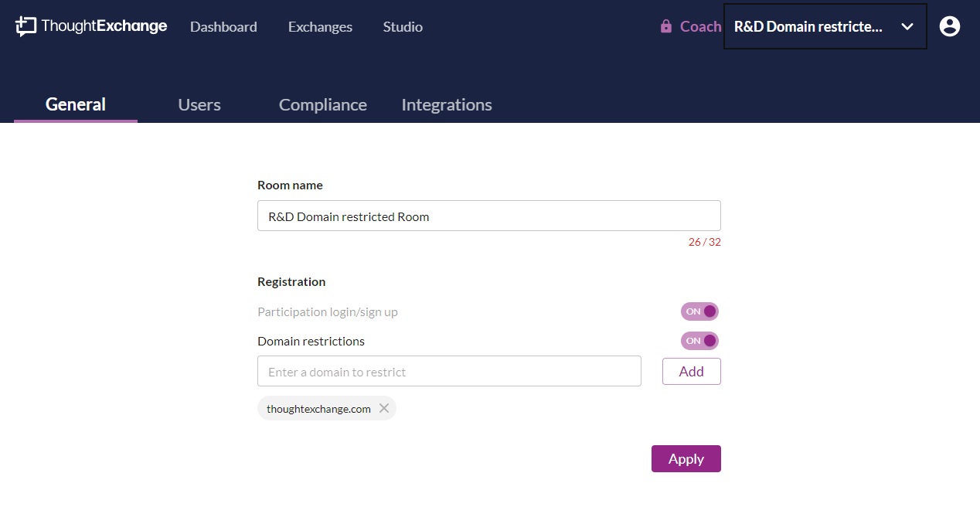
Task: Open the user account profile icon
Action: tap(950, 26)
